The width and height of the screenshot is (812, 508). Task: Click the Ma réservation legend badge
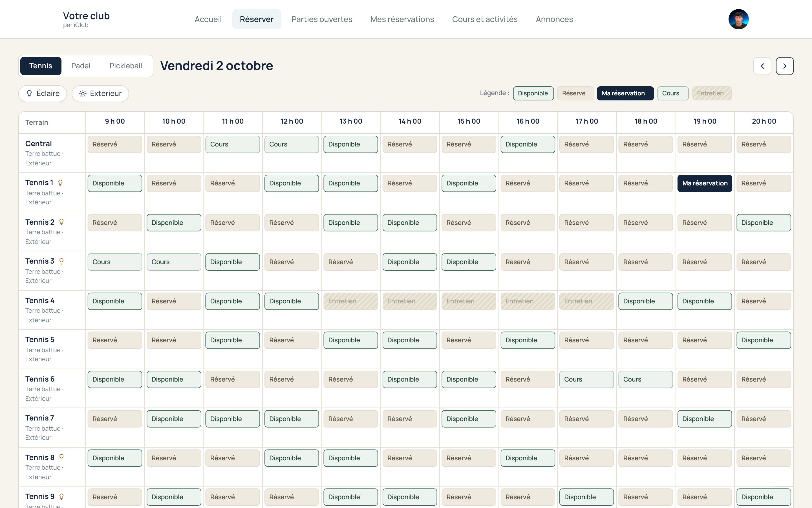pos(625,93)
